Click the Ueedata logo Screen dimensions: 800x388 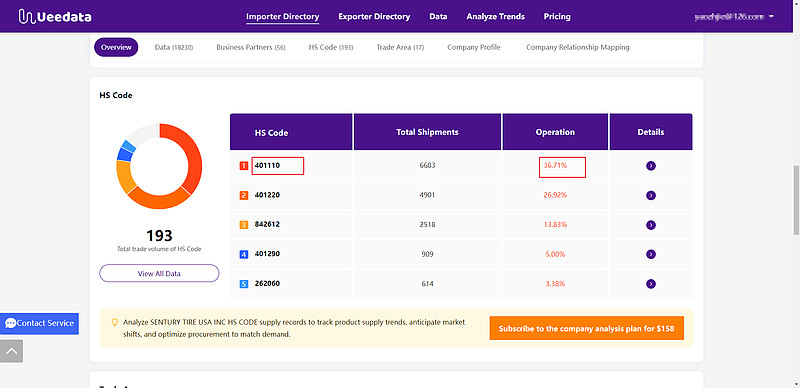click(x=55, y=16)
